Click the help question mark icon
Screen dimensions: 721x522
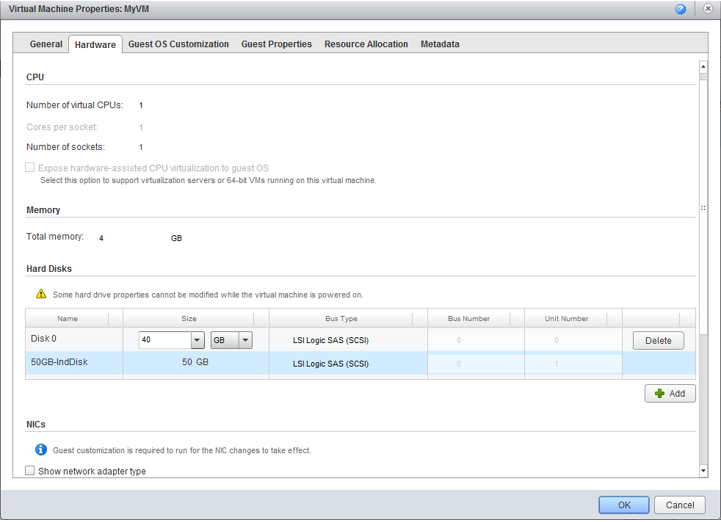pyautogui.click(x=681, y=9)
